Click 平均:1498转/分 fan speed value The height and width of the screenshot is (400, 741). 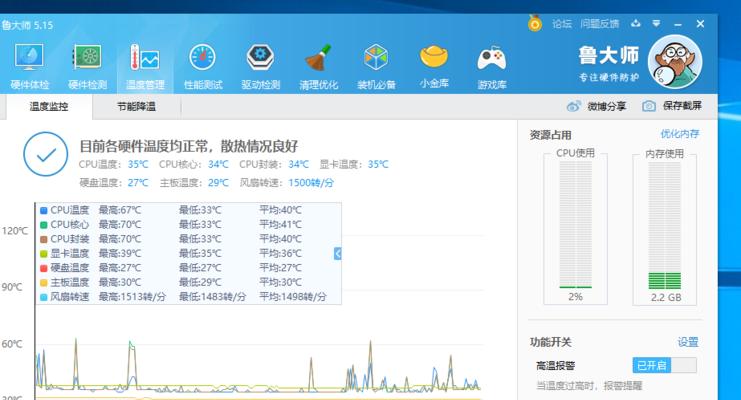[x=293, y=296]
